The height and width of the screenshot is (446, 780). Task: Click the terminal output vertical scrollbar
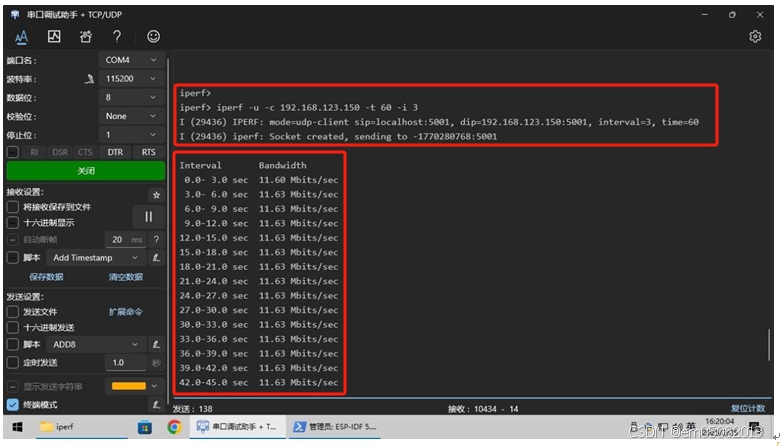coord(769,345)
